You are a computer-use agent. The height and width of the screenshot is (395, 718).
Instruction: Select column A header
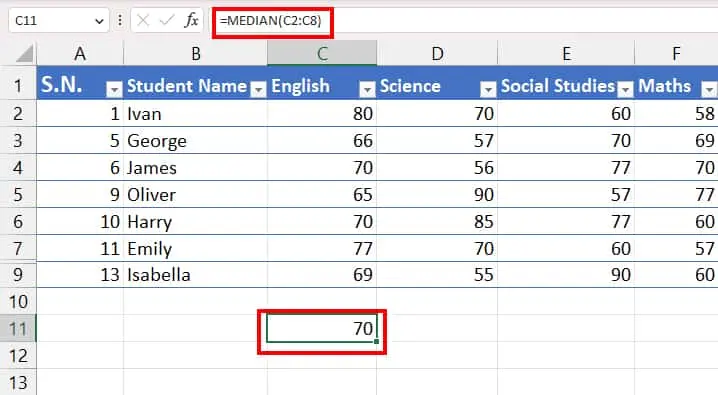click(80, 54)
